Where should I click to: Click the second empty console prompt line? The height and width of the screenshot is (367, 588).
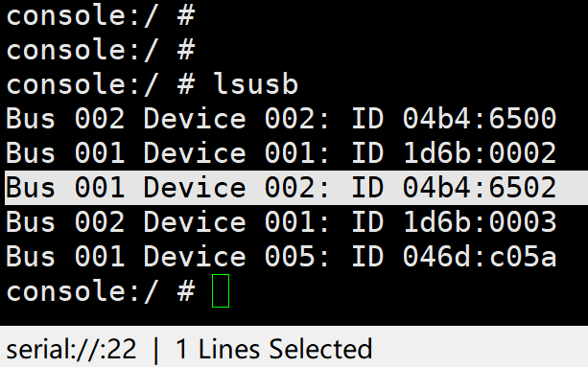101,50
